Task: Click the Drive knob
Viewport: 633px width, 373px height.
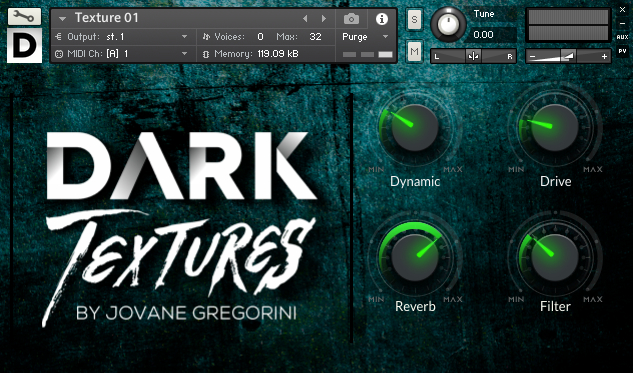Action: pyautogui.click(x=555, y=127)
